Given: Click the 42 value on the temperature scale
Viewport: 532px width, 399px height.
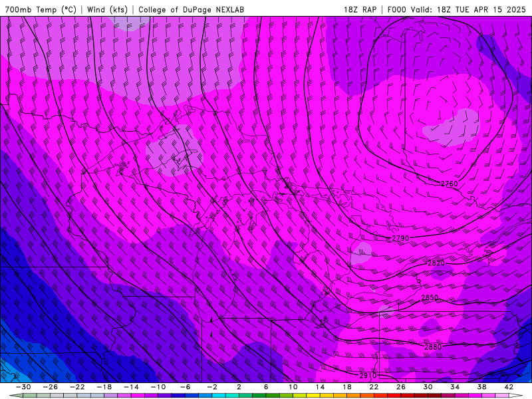Looking at the screenshot, I should pyautogui.click(x=509, y=387).
